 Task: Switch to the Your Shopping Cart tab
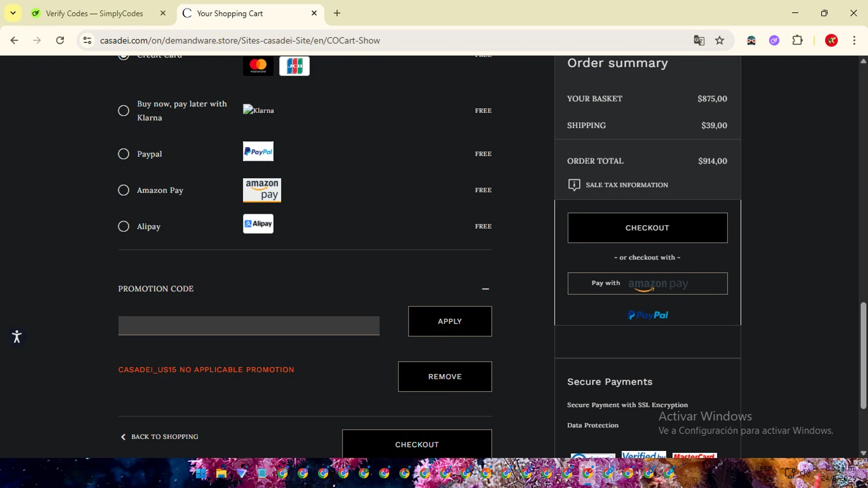tap(249, 13)
